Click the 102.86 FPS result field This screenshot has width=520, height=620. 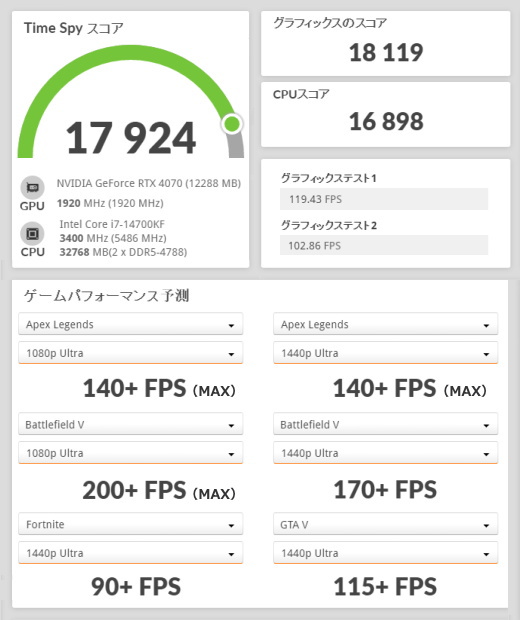point(384,246)
